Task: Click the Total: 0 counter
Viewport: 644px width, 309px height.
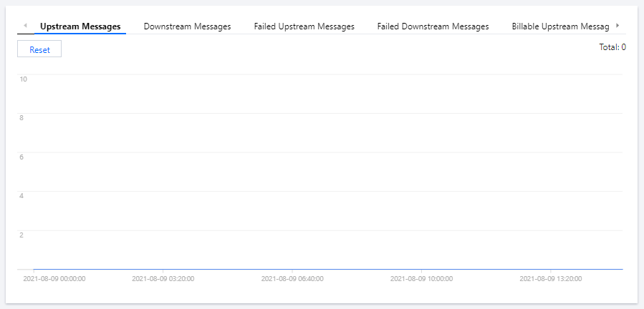Action: (x=612, y=47)
